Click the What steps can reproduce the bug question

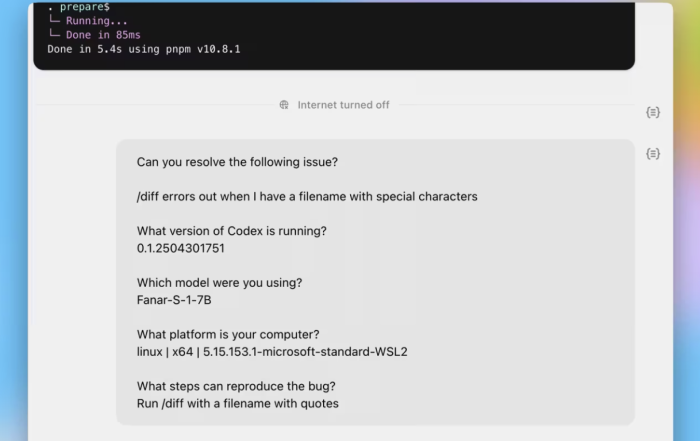click(236, 386)
